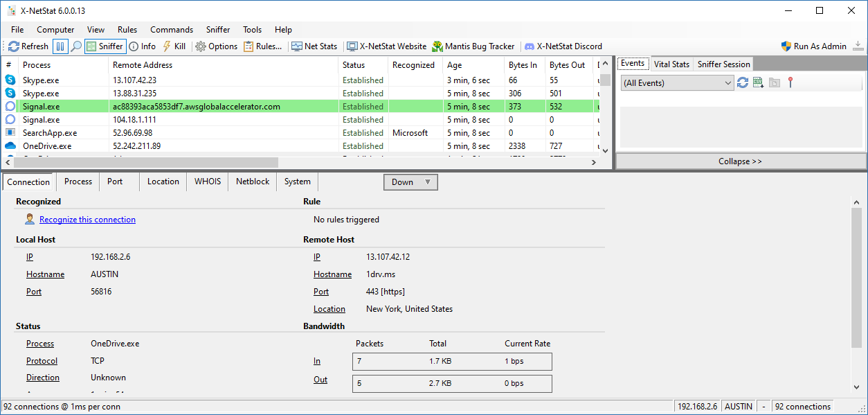The height and width of the screenshot is (415, 868).
Task: Toggle the pause auto-refresh button
Action: pyautogui.click(x=60, y=46)
